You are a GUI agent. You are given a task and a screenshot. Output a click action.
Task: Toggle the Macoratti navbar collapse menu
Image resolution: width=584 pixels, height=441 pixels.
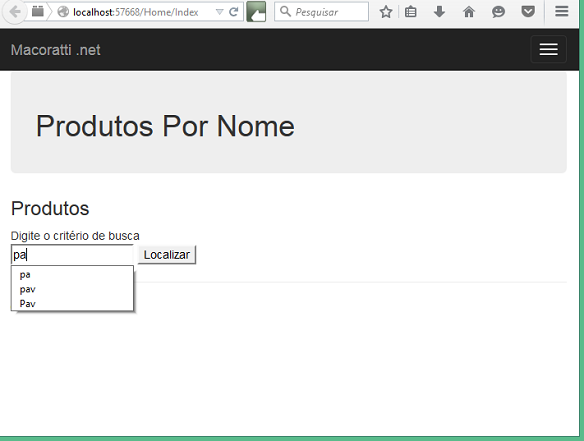point(548,49)
